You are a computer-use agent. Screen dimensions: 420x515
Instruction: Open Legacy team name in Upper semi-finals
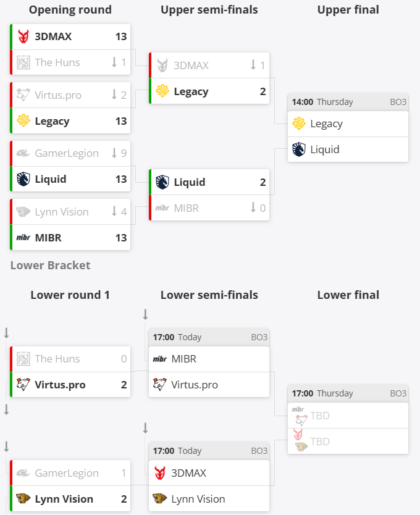tap(191, 91)
